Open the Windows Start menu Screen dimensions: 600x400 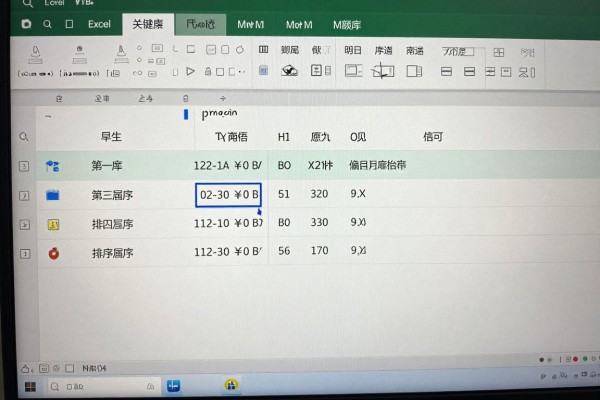[30, 387]
